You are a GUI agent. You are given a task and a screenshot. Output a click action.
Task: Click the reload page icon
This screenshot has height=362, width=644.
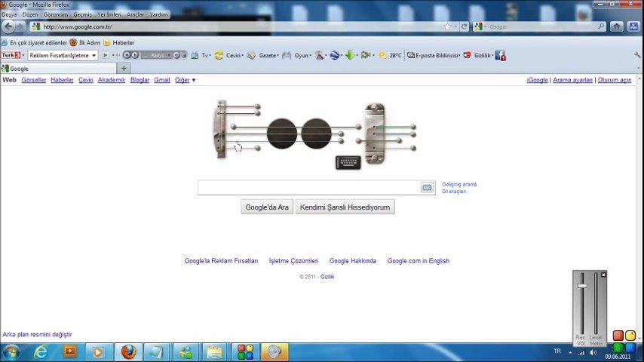464,26
